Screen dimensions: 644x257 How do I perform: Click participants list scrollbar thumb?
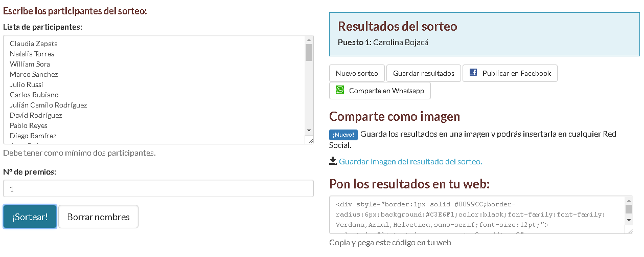pos(309,52)
